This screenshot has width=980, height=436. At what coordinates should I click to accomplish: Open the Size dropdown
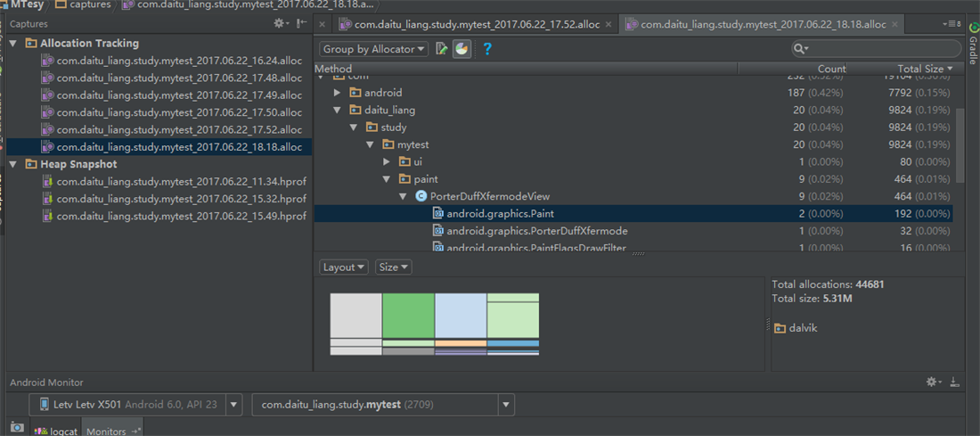pos(394,267)
